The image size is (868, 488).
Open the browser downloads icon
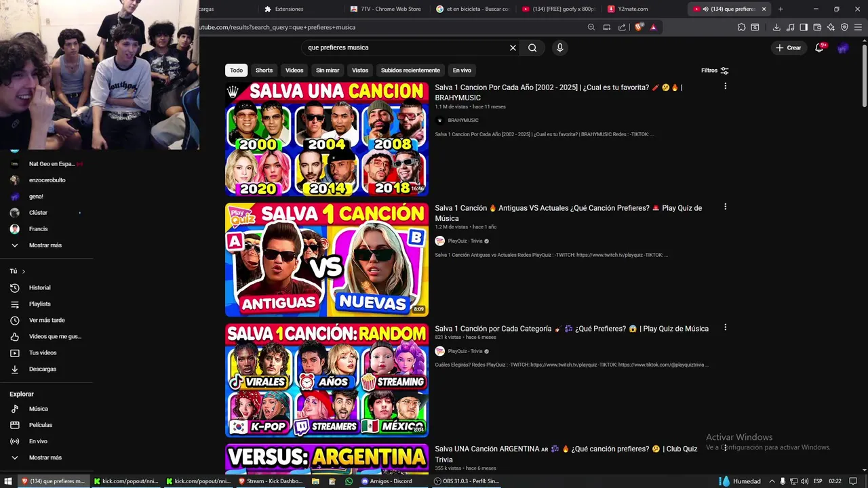[x=776, y=27]
